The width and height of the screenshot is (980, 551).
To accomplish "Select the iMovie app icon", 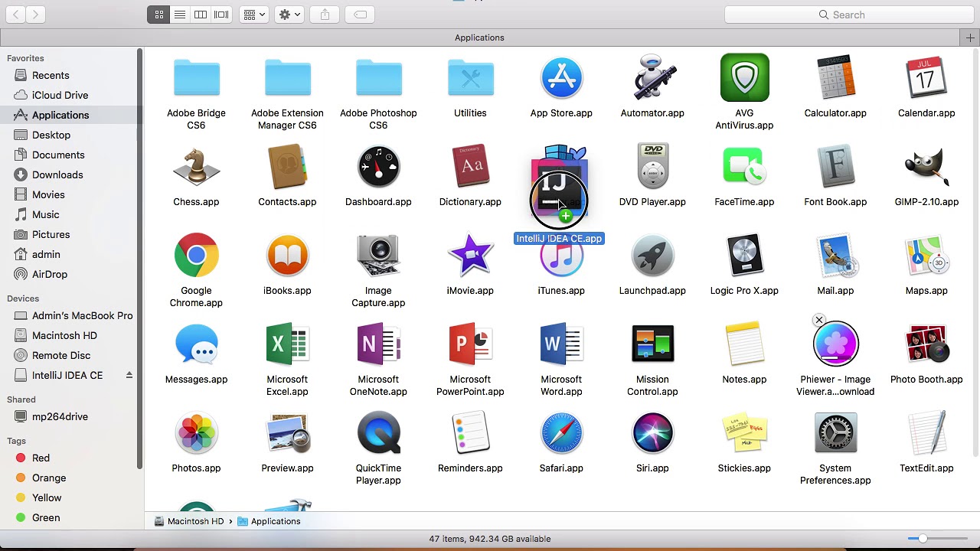I will click(x=470, y=255).
